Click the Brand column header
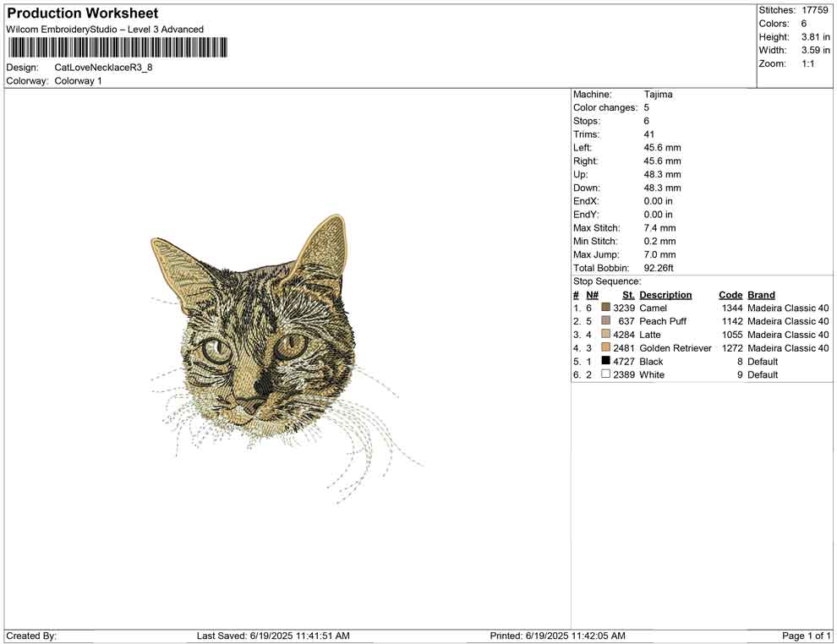 (761, 295)
